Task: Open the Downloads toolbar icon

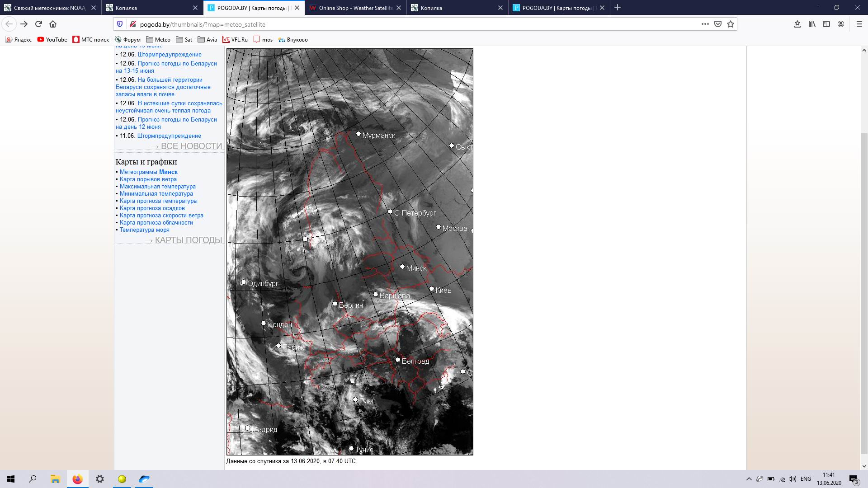Action: (x=797, y=24)
